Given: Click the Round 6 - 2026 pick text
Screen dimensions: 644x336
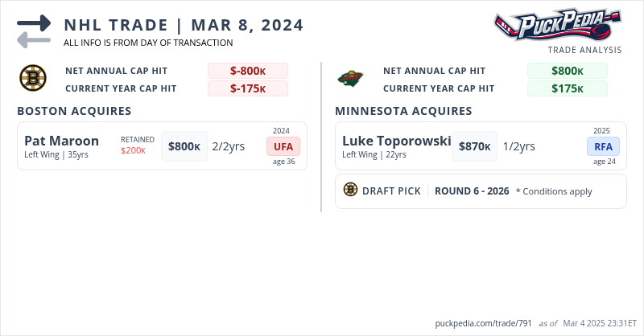Looking at the screenshot, I should (472, 191).
